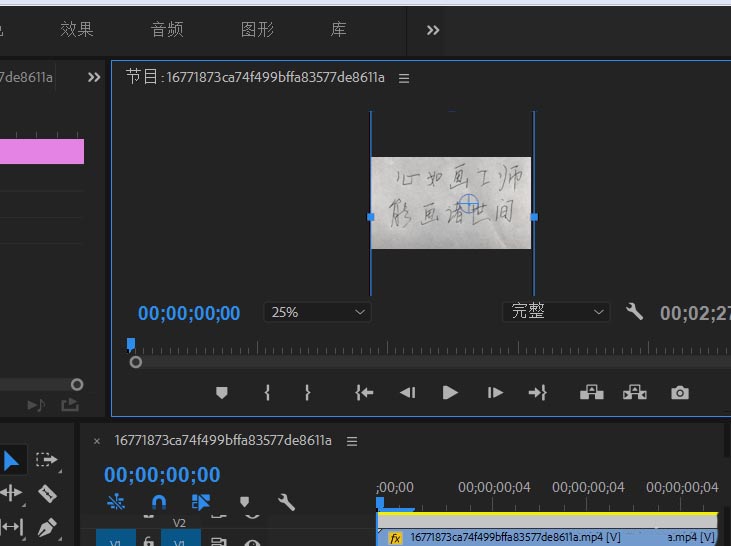Toggle Snap magnet in timeline
The width and height of the screenshot is (731, 546).
[x=159, y=503]
